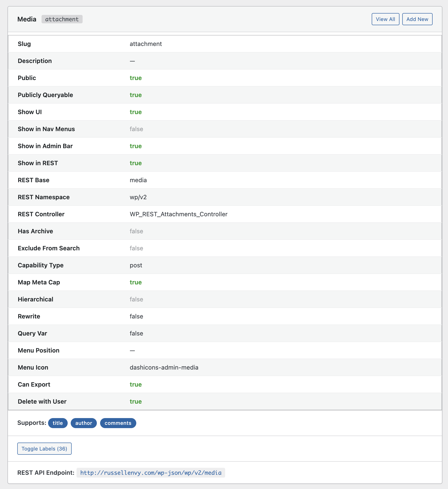The image size is (448, 489).
Task: Select the WP_REST_Attachments_Controller value
Action: 178,214
